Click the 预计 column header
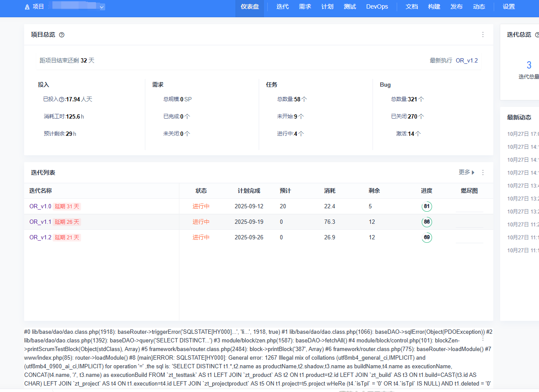 pyautogui.click(x=285, y=191)
